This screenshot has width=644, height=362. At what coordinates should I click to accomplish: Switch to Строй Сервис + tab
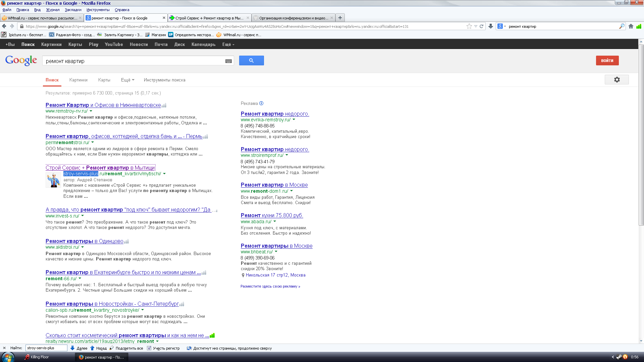coord(209,18)
